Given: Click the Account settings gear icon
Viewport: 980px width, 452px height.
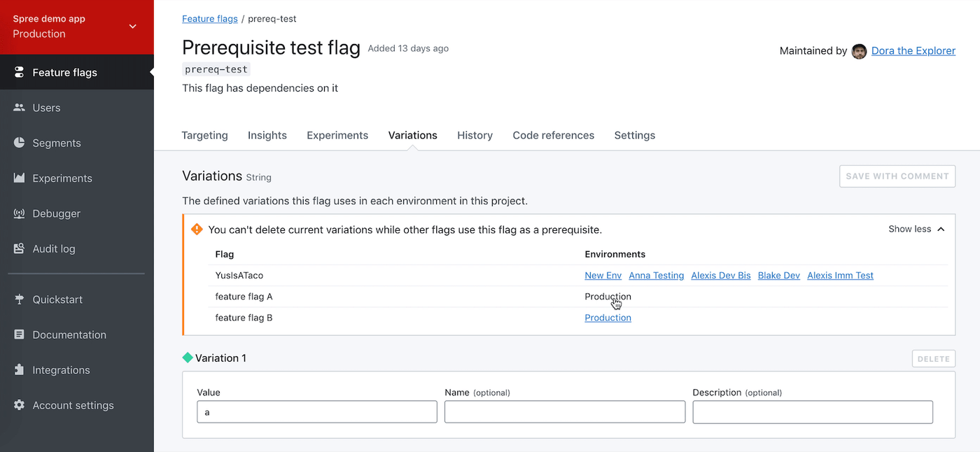Looking at the screenshot, I should pos(19,405).
